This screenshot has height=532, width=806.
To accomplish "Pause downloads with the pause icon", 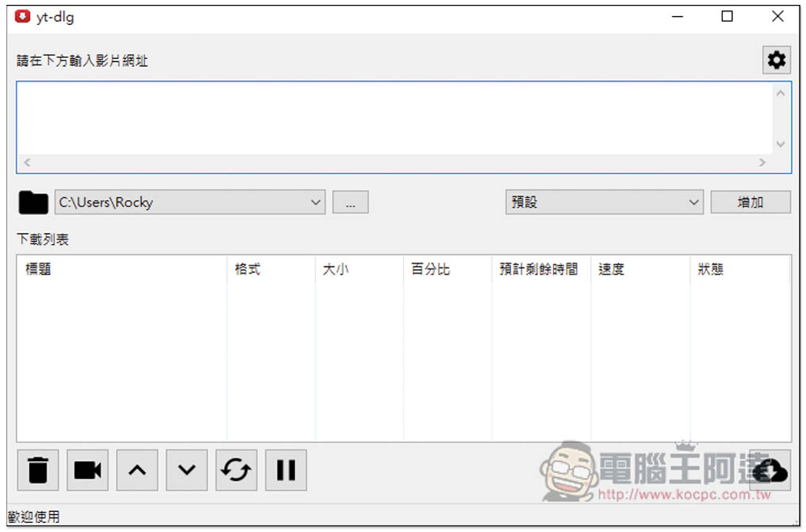I will 286,470.
